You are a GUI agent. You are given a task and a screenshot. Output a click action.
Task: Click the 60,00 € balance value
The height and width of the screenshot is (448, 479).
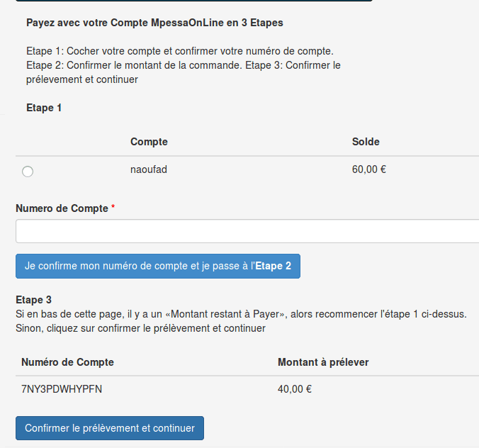tap(369, 169)
